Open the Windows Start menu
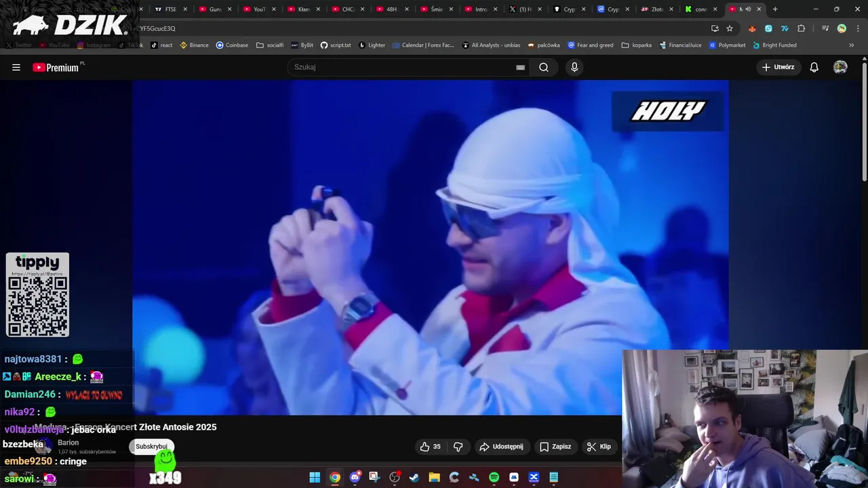868x488 pixels. click(315, 477)
